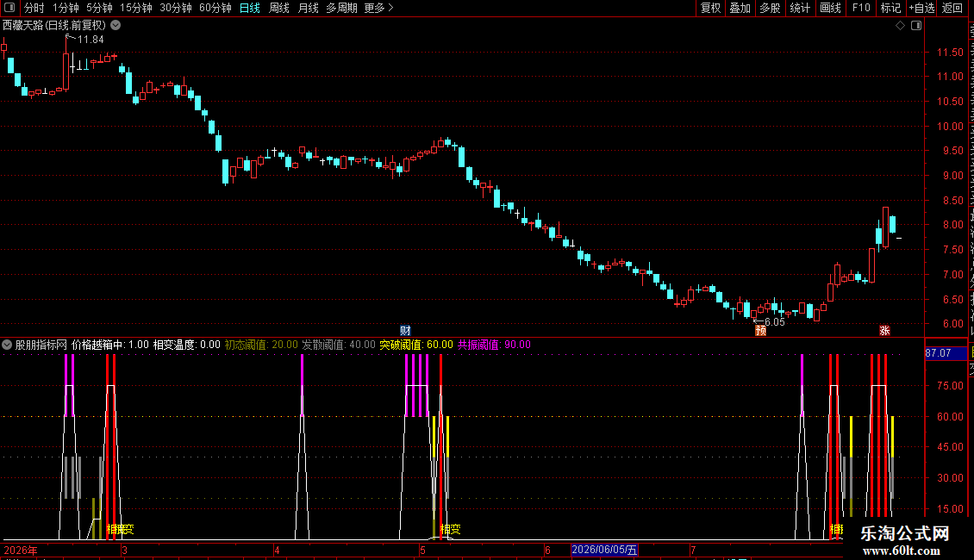Click the 叠加 overlay button
Viewport: 974px width, 560px height.
tap(740, 8)
